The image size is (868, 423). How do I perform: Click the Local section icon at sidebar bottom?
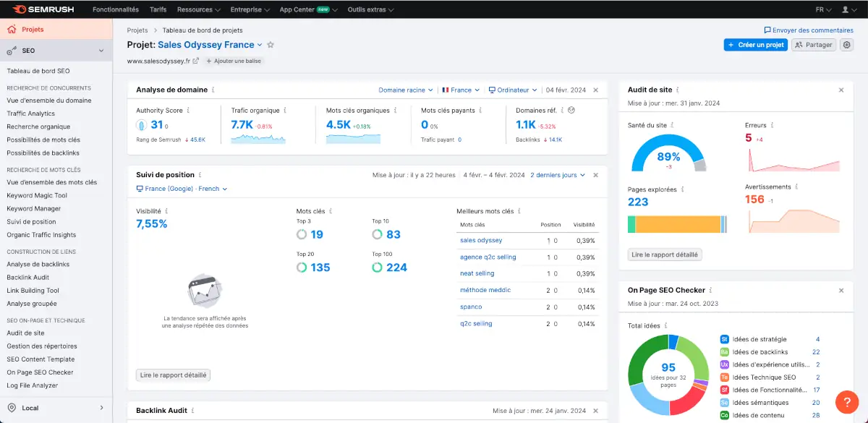(x=13, y=409)
